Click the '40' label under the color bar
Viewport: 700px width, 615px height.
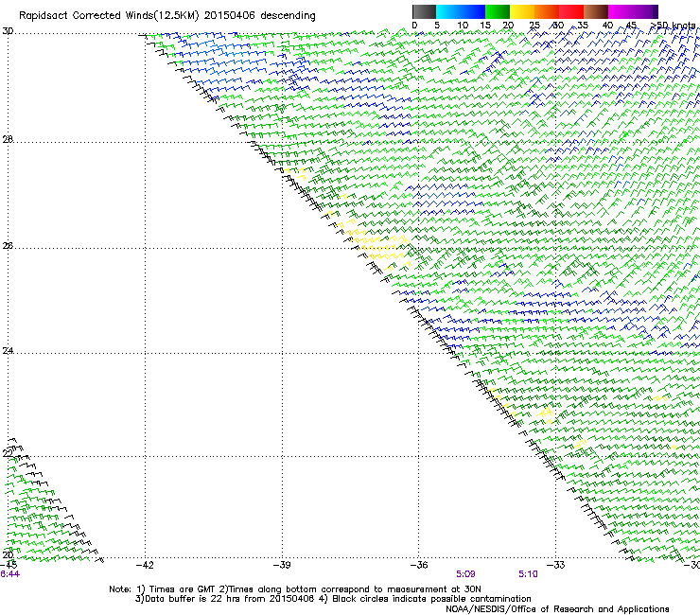(x=607, y=26)
